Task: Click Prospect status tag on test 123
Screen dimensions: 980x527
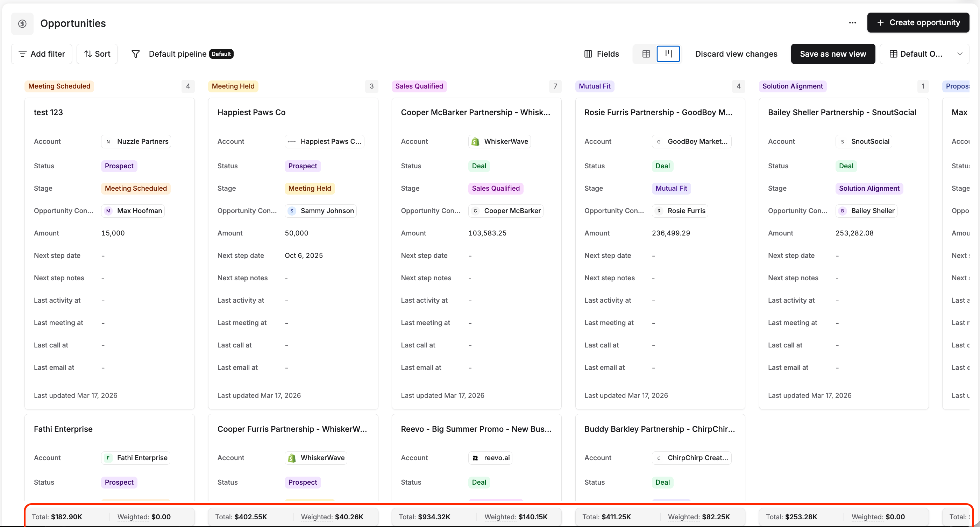Action: [x=119, y=166]
